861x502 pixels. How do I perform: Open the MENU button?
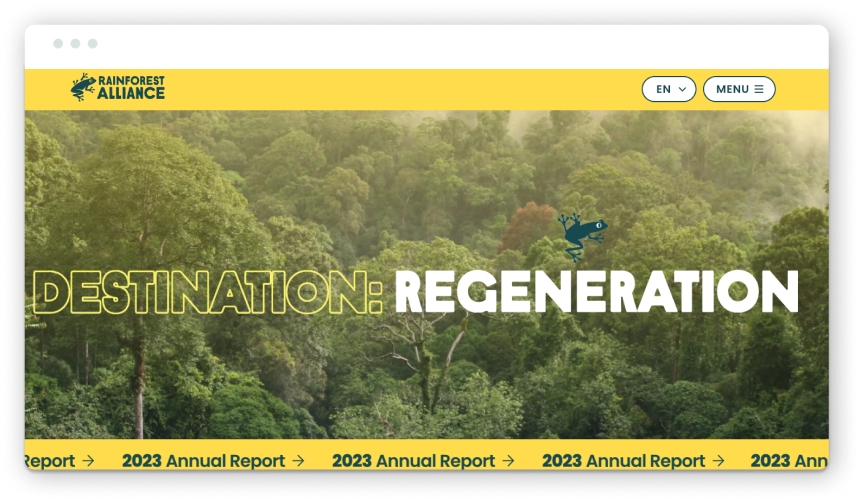pyautogui.click(x=739, y=89)
